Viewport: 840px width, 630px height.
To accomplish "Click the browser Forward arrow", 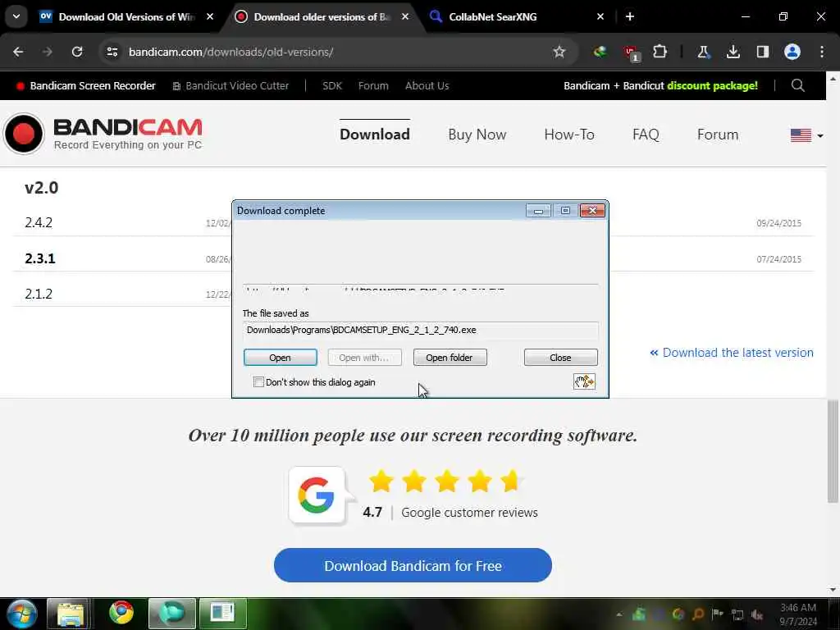I will (x=48, y=52).
